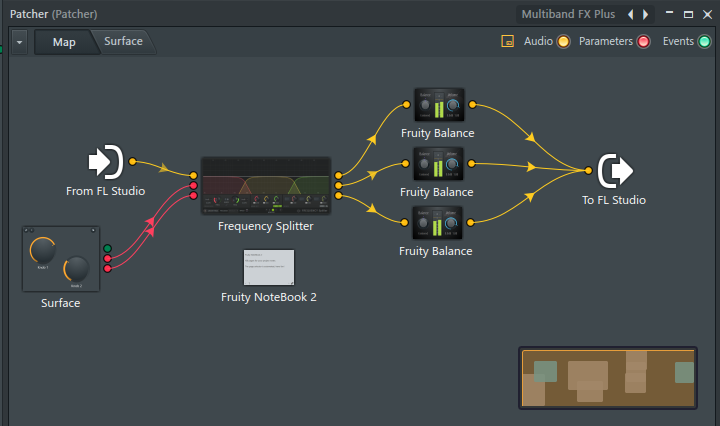Click the middle Fruity Balance input port
Screen dimensions: 720x426
(x=405, y=163)
